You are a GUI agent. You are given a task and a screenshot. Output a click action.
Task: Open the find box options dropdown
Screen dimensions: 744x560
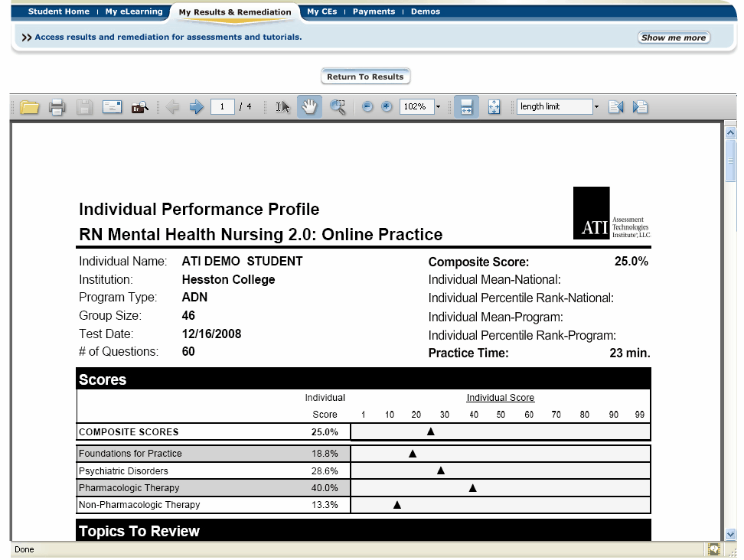(596, 106)
